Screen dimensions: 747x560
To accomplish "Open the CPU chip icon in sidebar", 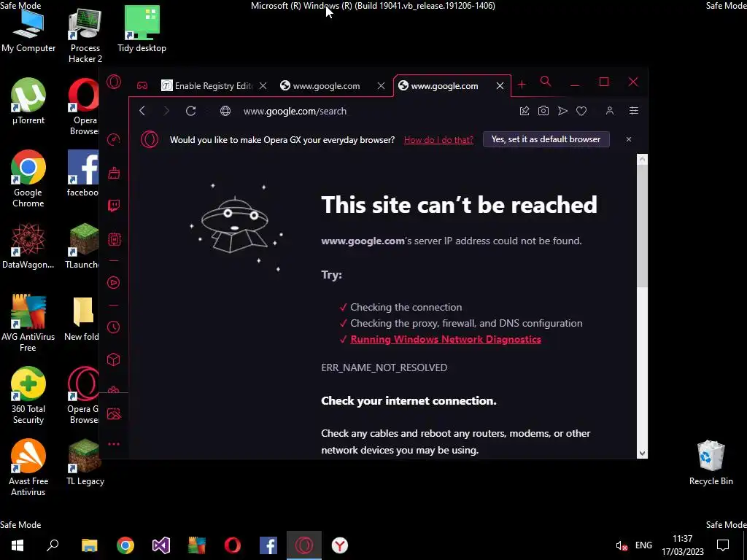I will pyautogui.click(x=114, y=239).
